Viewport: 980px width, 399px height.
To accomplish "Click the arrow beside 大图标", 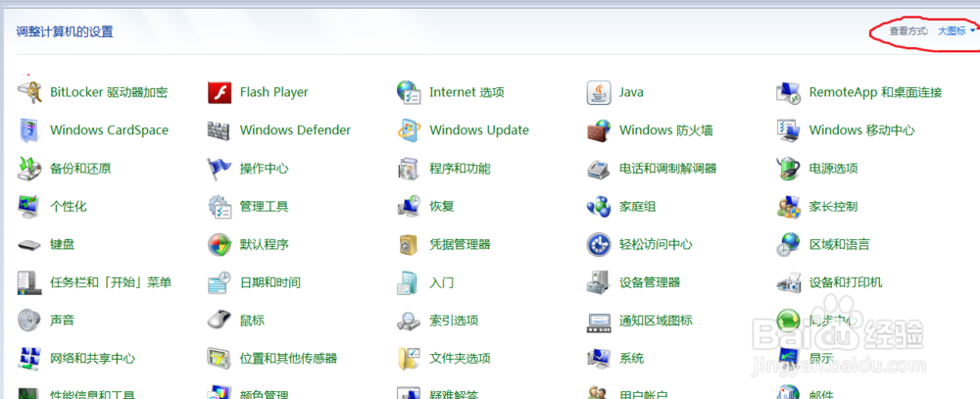I will tap(972, 31).
